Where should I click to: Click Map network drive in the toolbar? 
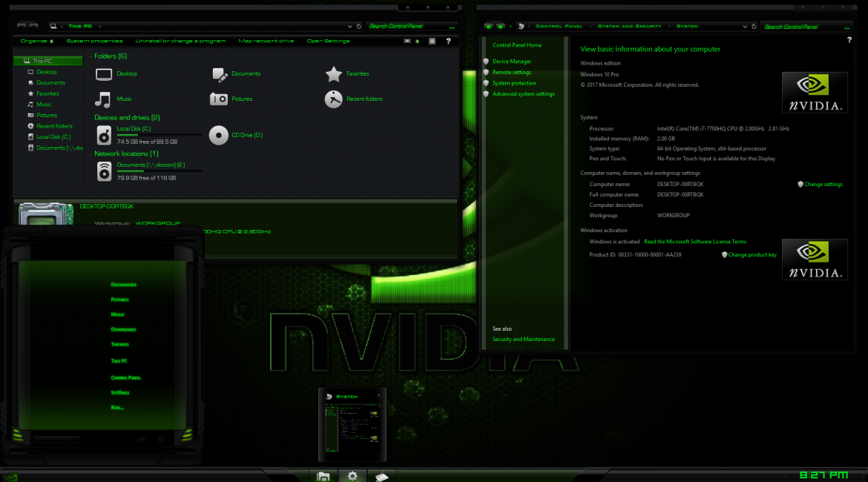[x=266, y=41]
